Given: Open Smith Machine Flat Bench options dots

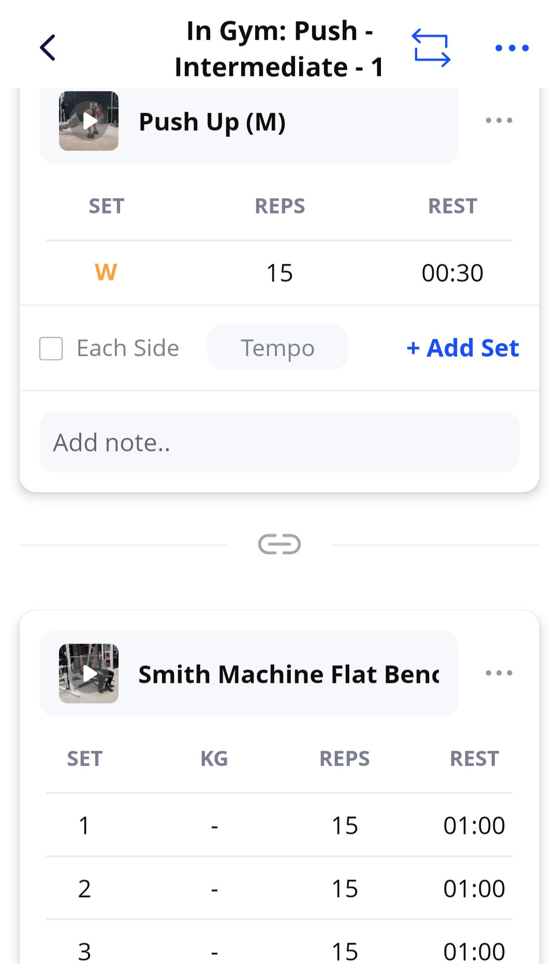Looking at the screenshot, I should coord(499,673).
